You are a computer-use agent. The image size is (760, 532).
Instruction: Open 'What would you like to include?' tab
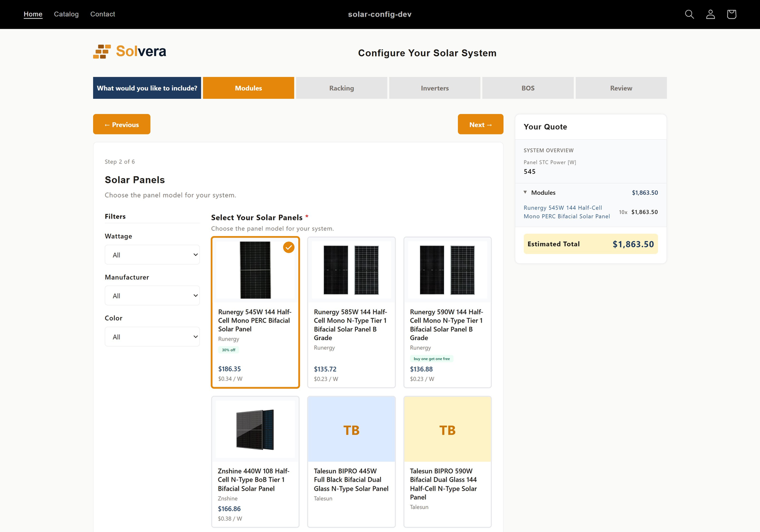point(147,88)
